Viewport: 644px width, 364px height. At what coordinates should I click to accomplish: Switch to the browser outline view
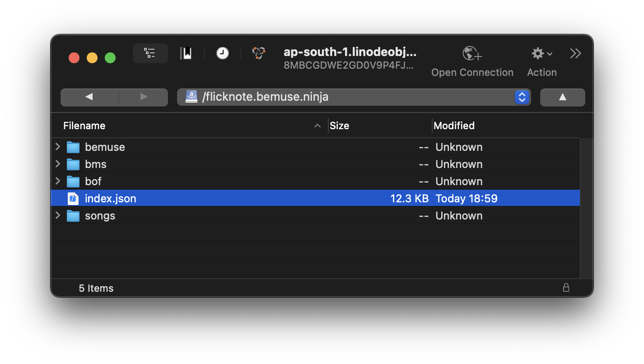150,53
